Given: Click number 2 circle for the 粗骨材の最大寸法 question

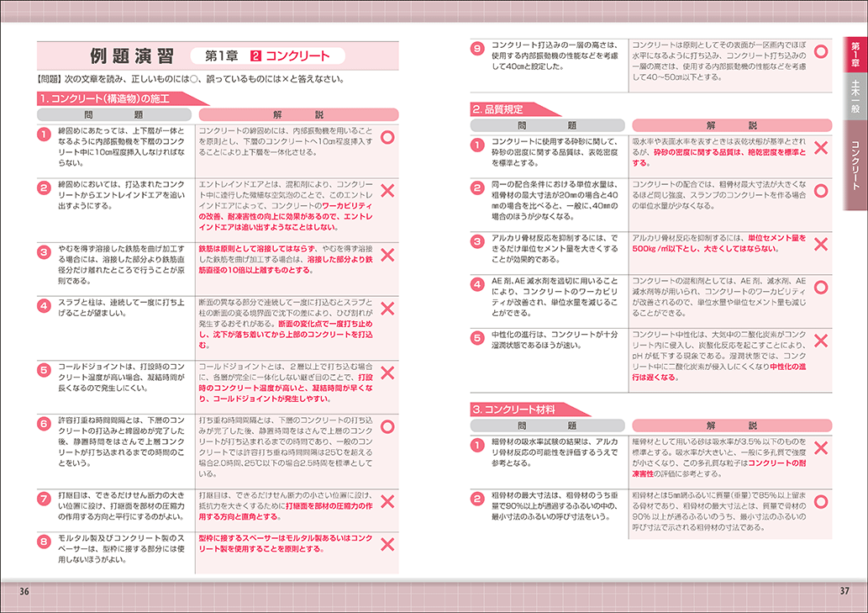Looking at the screenshot, I should [x=477, y=499].
